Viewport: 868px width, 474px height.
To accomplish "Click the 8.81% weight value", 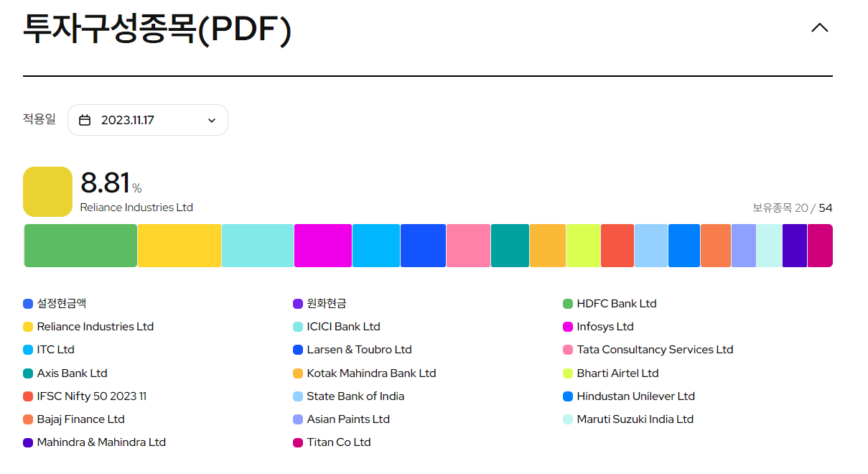I will pos(111,184).
